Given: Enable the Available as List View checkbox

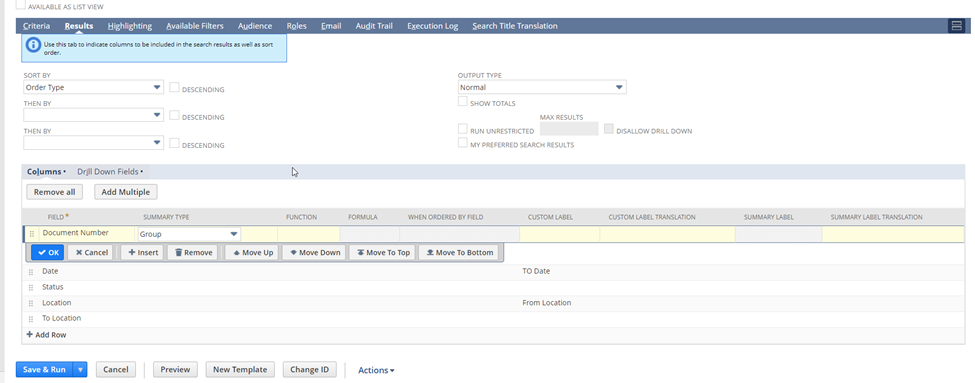Looking at the screenshot, I should [21, 4].
